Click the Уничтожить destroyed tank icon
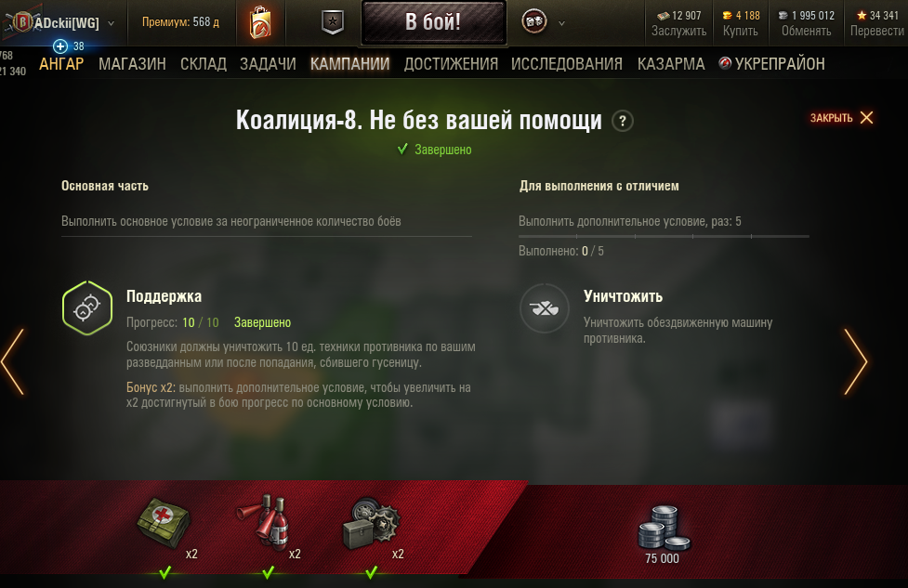 [545, 308]
